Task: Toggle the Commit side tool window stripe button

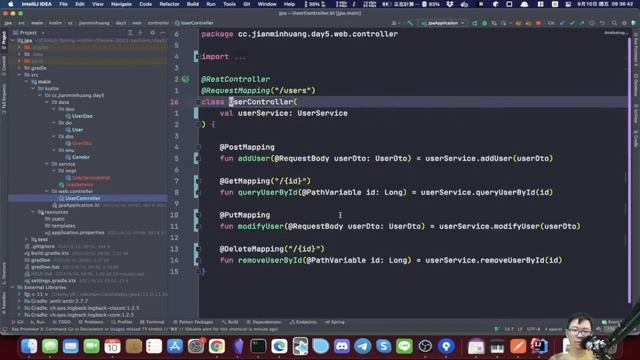Action: point(4,66)
